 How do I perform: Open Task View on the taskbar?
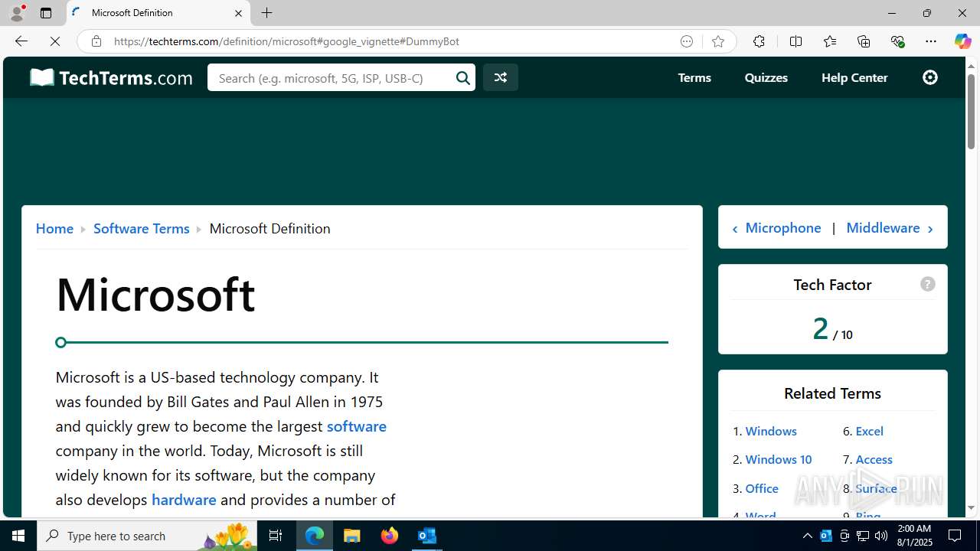[x=276, y=536]
